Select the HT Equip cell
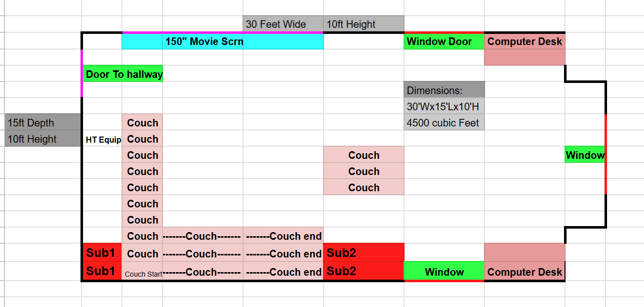 (103, 140)
